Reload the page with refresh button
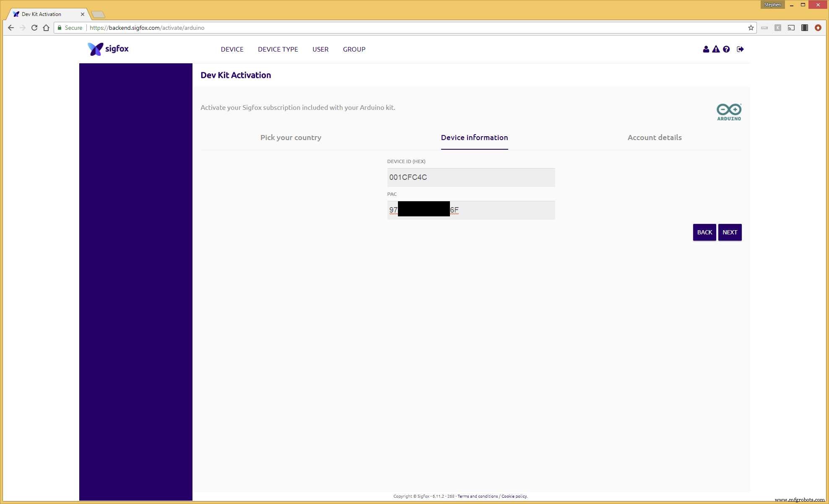Viewport: 829px width, 504px height. click(x=34, y=28)
